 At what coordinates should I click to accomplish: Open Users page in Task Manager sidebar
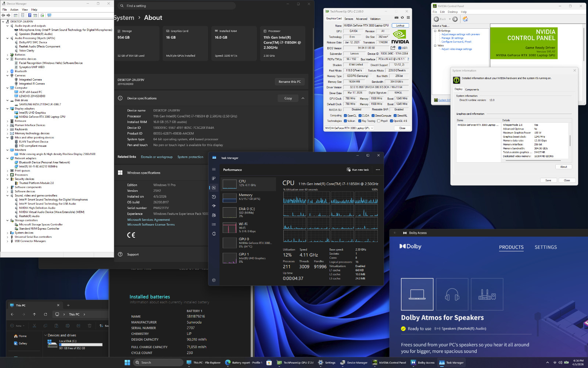pyautogui.click(x=214, y=215)
